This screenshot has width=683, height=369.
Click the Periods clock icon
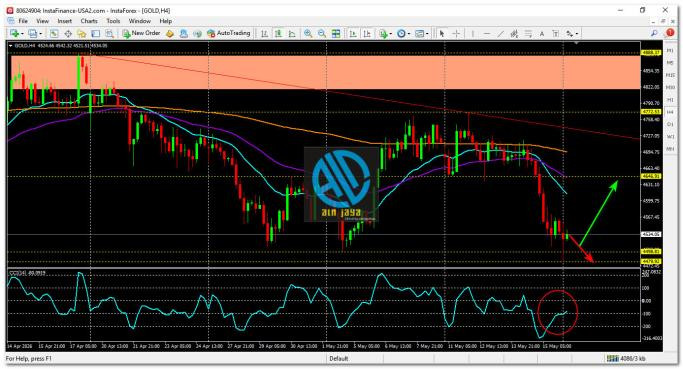401,34
